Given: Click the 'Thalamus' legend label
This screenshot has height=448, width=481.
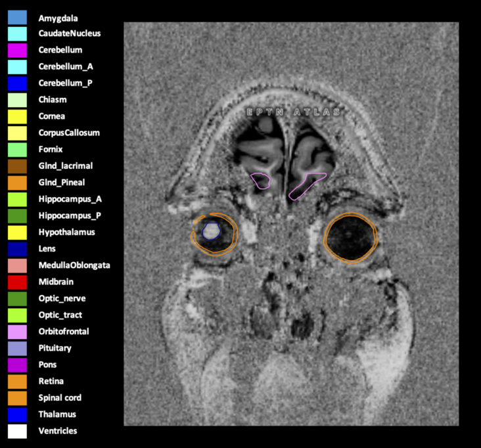Looking at the screenshot, I should (57, 414).
